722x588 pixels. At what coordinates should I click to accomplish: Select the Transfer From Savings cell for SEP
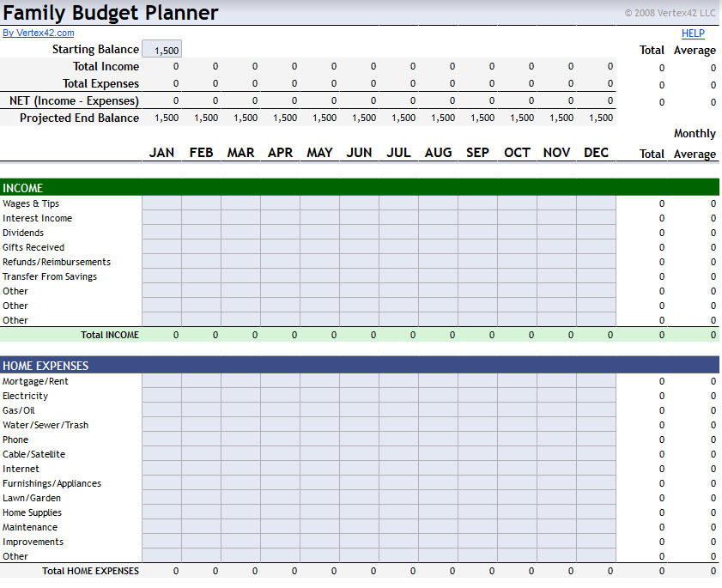pyautogui.click(x=477, y=276)
